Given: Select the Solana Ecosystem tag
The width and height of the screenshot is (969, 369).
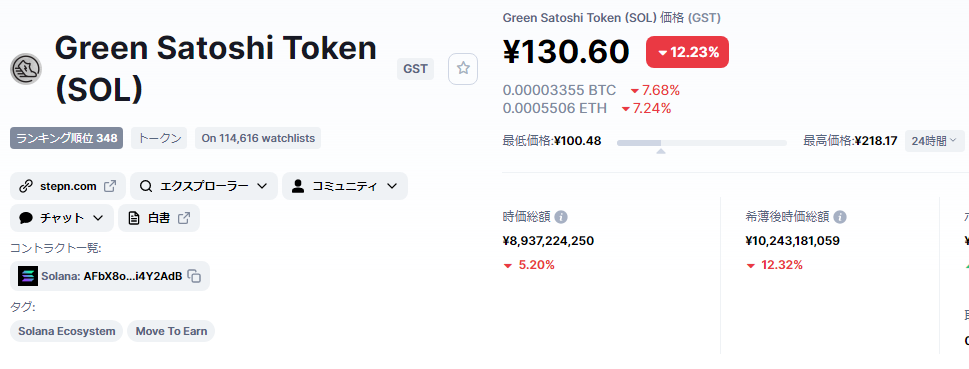Looking at the screenshot, I should (x=67, y=331).
